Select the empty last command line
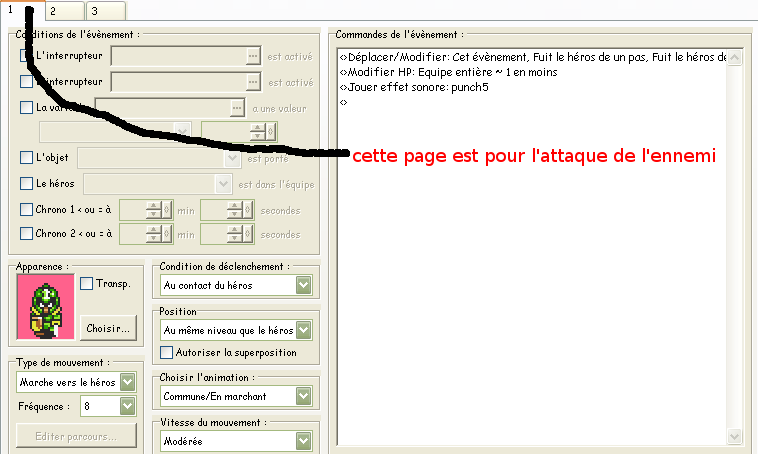The width and height of the screenshot is (758, 454). coord(343,102)
